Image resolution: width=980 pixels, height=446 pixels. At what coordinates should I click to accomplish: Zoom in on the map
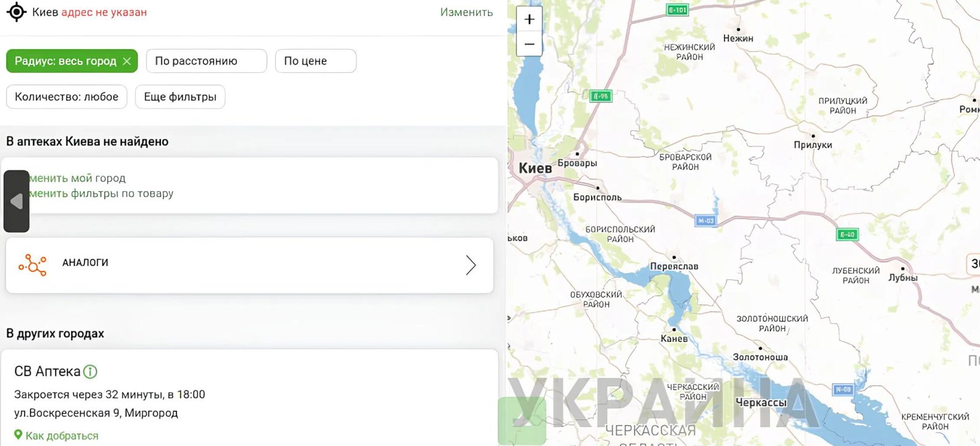point(529,19)
